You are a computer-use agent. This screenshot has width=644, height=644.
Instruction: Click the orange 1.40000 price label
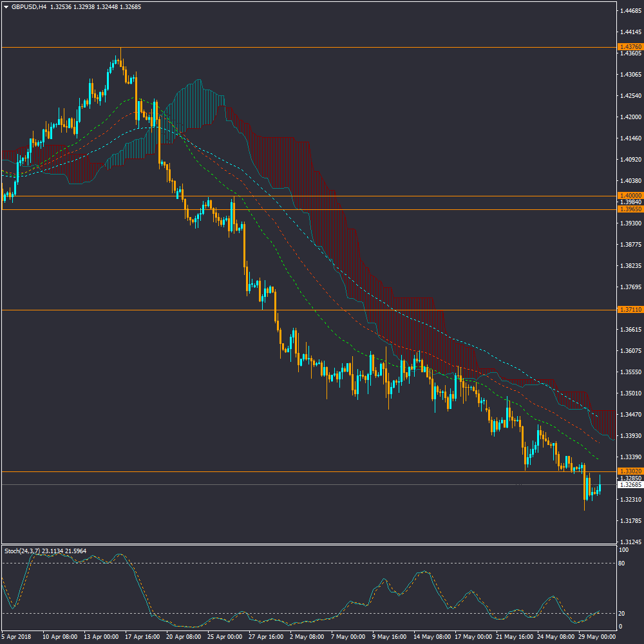point(629,196)
